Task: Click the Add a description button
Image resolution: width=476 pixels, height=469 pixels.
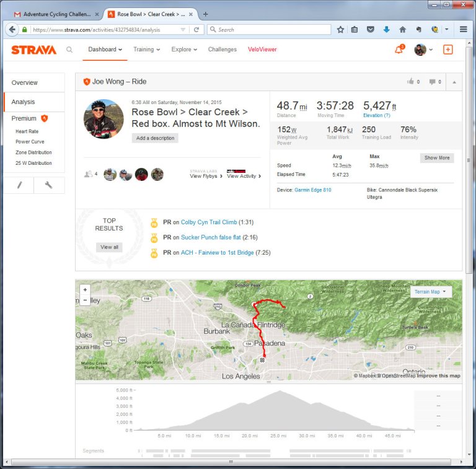Action: (x=155, y=138)
